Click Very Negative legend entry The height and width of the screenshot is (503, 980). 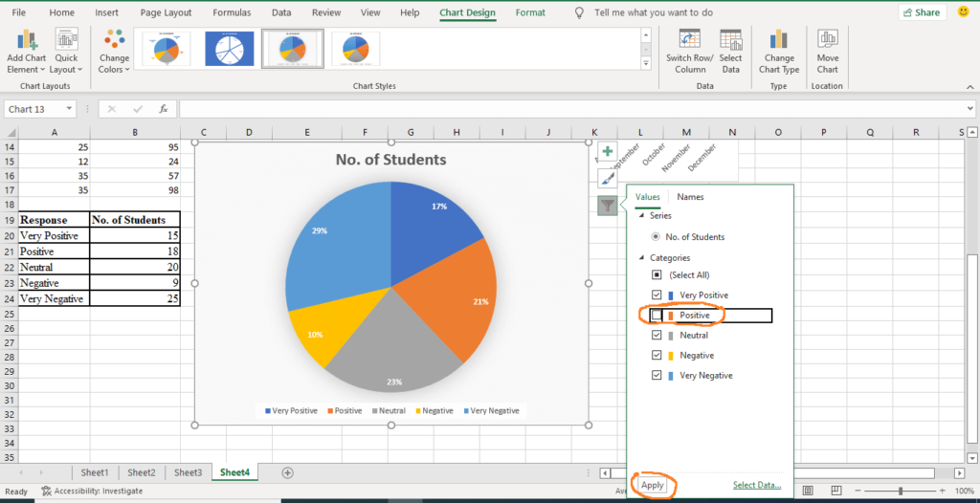pos(491,410)
